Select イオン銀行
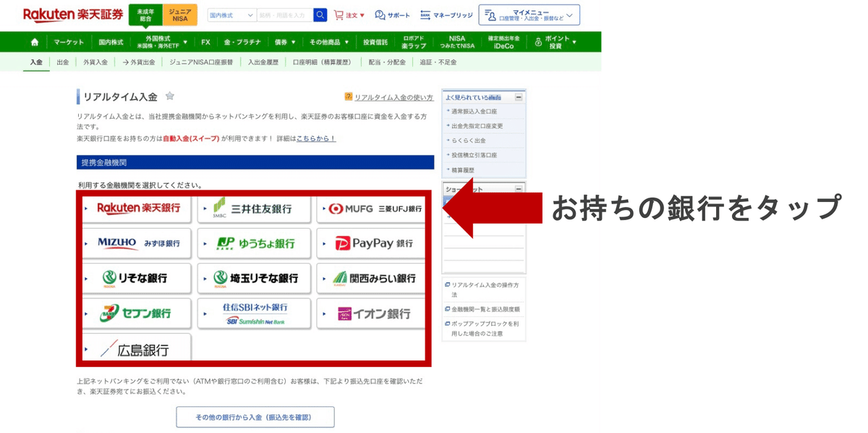The height and width of the screenshot is (433, 868). click(x=371, y=313)
